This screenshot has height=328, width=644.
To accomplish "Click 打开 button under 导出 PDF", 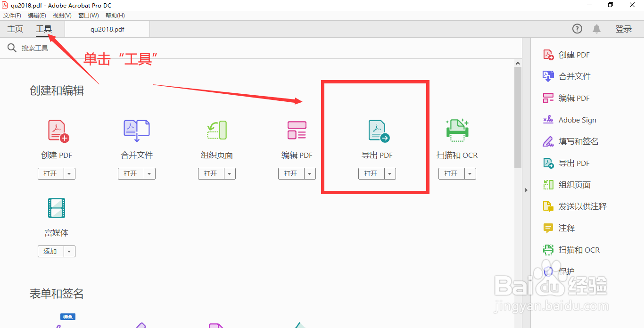I will (x=371, y=173).
